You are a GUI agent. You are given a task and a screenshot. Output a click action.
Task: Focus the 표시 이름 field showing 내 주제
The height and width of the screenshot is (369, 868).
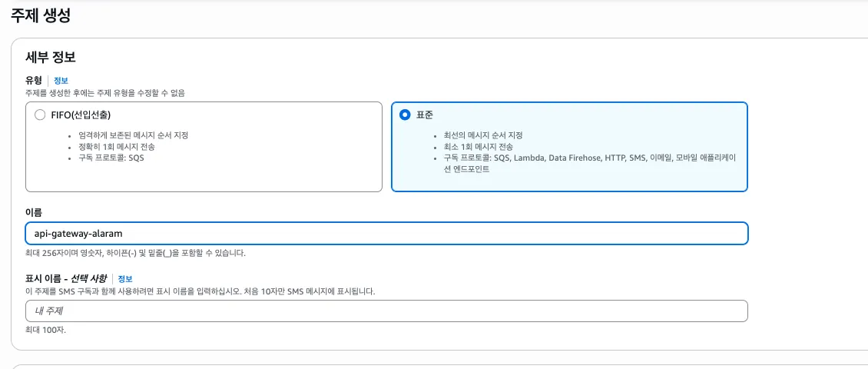tap(386, 311)
